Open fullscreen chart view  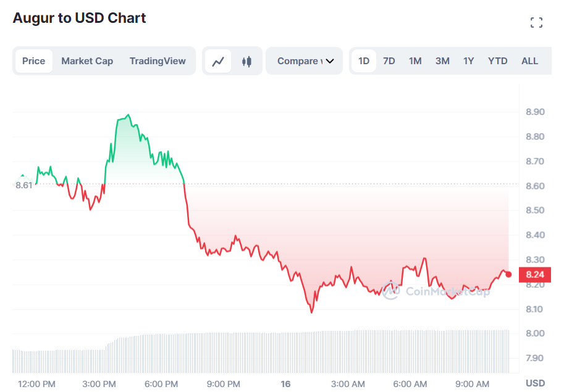(536, 22)
